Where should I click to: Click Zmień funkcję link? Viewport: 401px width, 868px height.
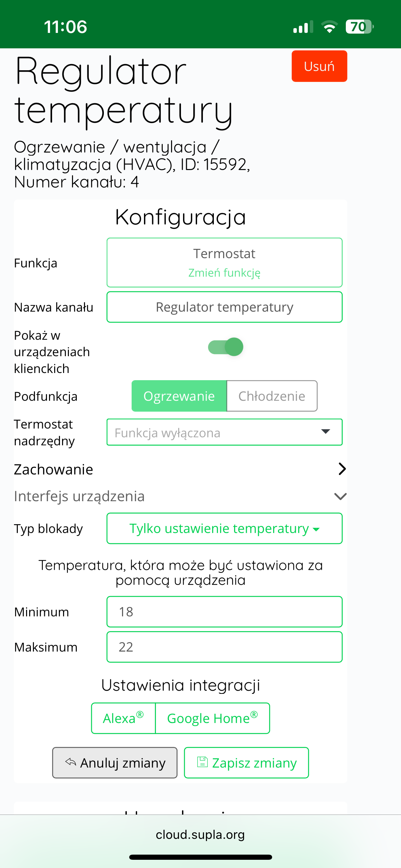224,273
